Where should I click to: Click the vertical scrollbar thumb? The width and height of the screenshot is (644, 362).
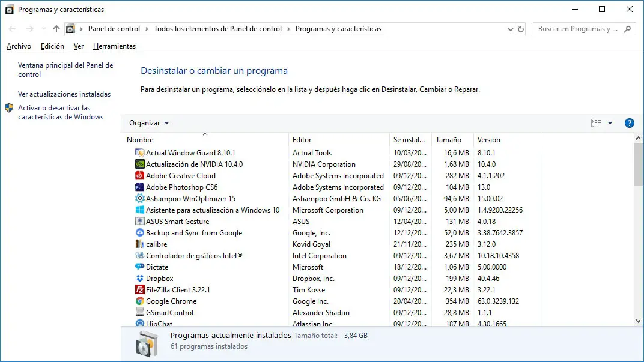pos(638,164)
